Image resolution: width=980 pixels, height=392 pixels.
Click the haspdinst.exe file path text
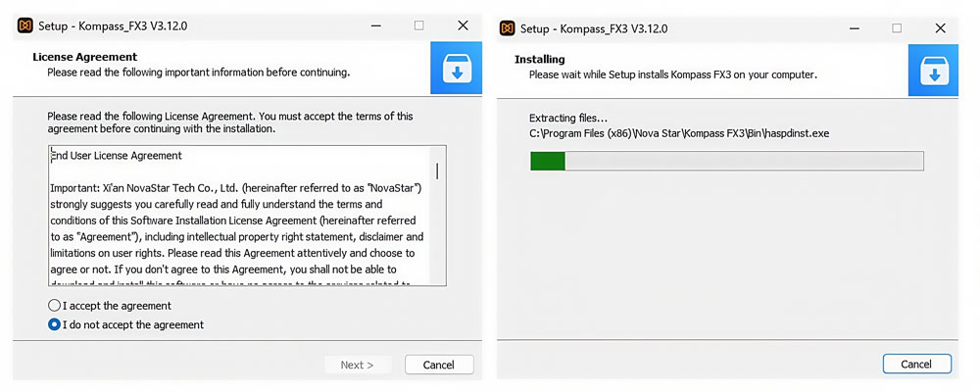click(679, 133)
